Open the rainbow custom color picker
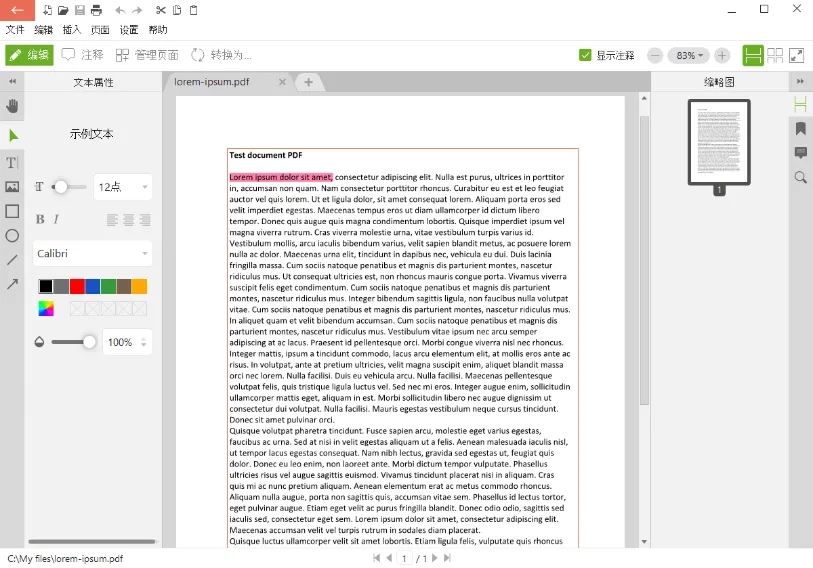The image size is (813, 568). click(46, 309)
